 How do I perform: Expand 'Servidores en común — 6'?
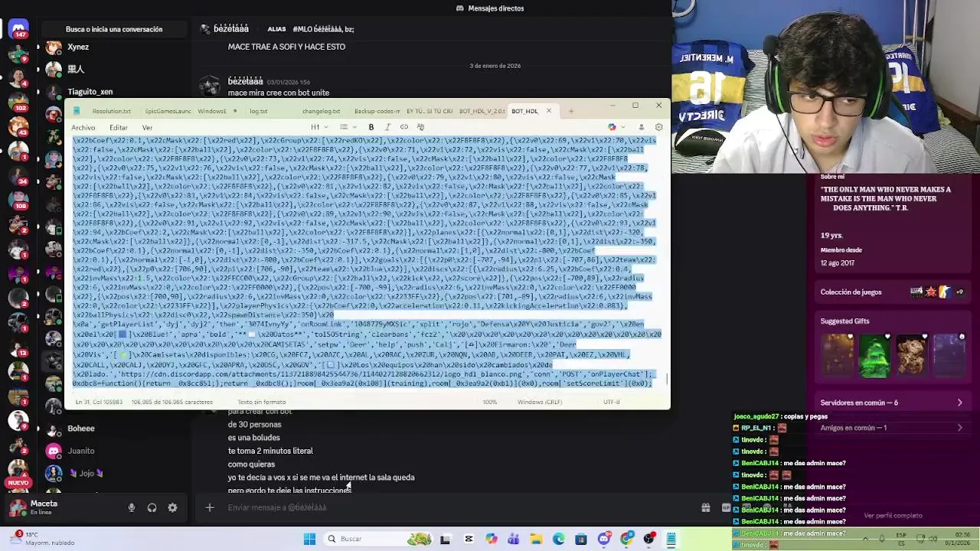click(x=892, y=403)
